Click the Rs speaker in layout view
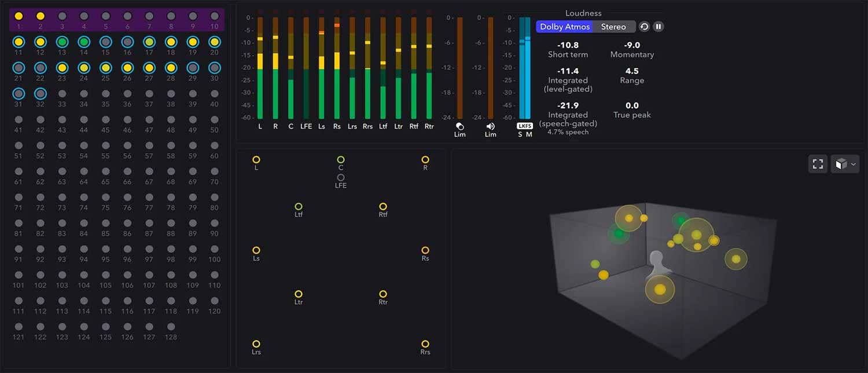The image size is (868, 373). [x=425, y=250]
